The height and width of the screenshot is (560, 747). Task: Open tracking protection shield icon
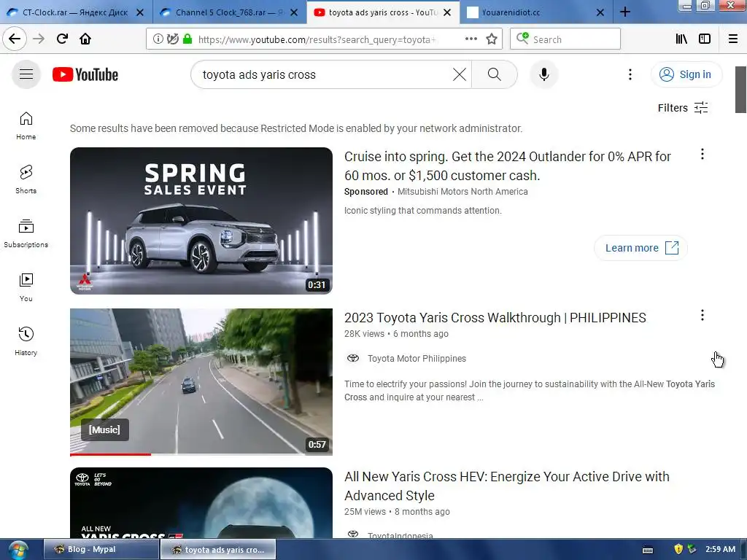(x=172, y=39)
